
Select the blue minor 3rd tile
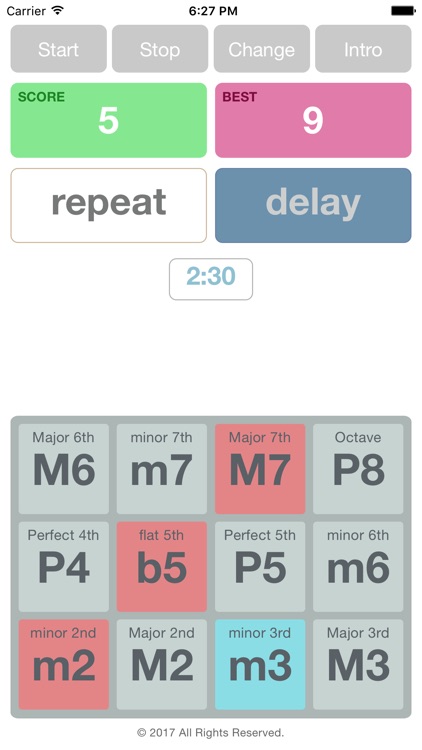click(260, 664)
